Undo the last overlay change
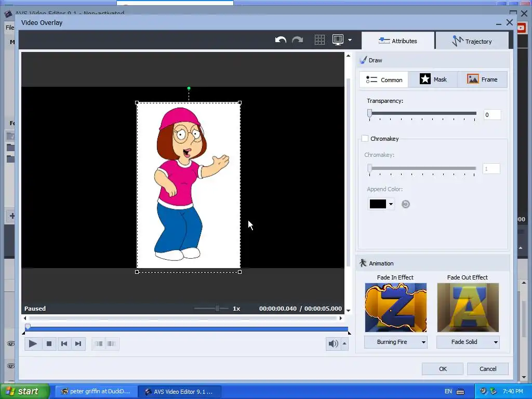The height and width of the screenshot is (399, 532). (281, 40)
